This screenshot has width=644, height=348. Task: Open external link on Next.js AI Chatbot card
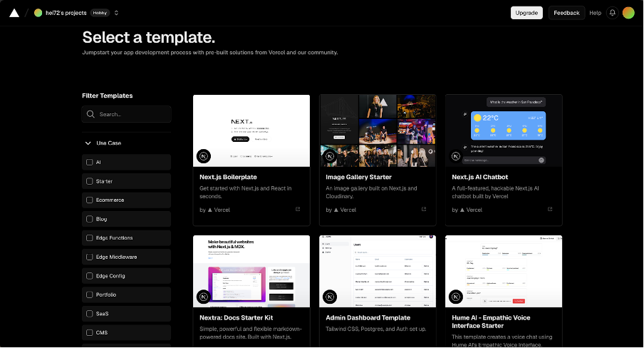[x=550, y=209]
